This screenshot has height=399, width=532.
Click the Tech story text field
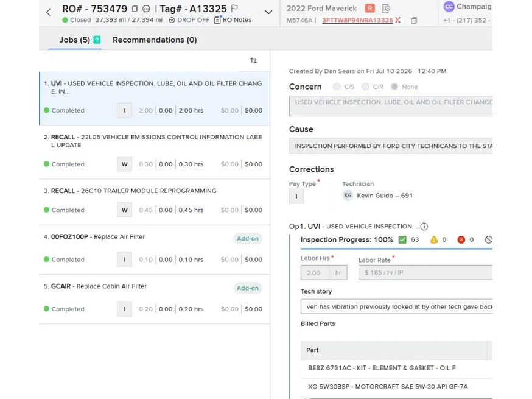tap(396, 306)
